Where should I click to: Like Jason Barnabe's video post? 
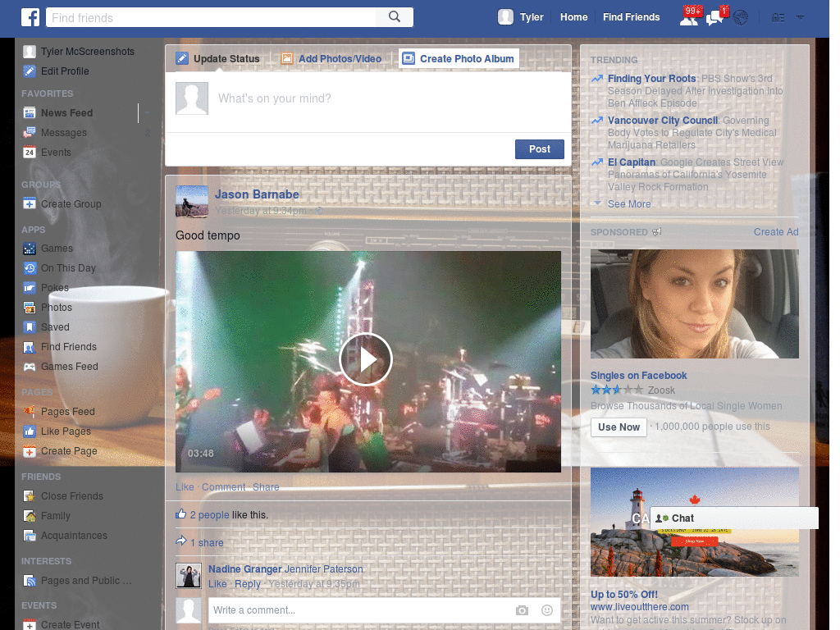(185, 487)
